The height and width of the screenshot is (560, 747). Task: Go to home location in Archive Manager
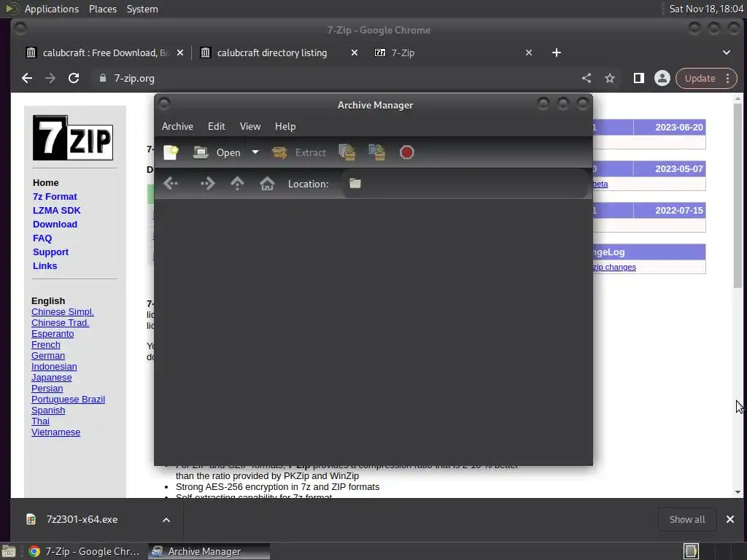[x=267, y=183]
